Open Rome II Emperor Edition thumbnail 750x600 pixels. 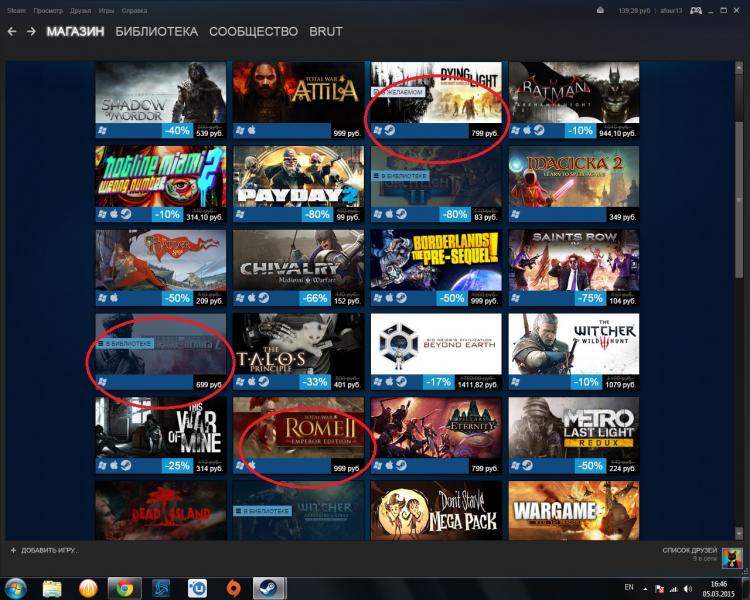click(x=298, y=427)
